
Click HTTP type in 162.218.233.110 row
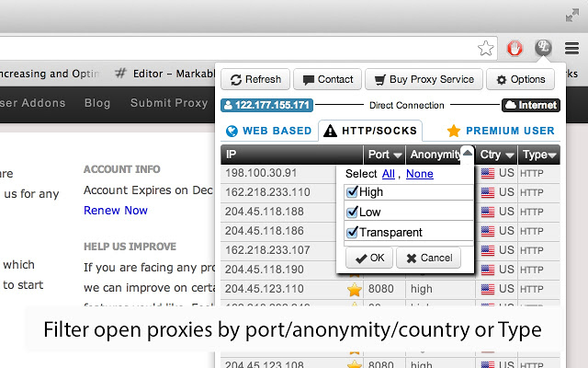[532, 192]
